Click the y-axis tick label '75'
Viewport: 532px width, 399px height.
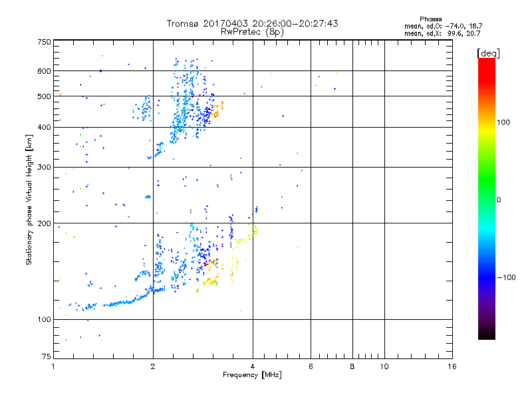pos(47,356)
